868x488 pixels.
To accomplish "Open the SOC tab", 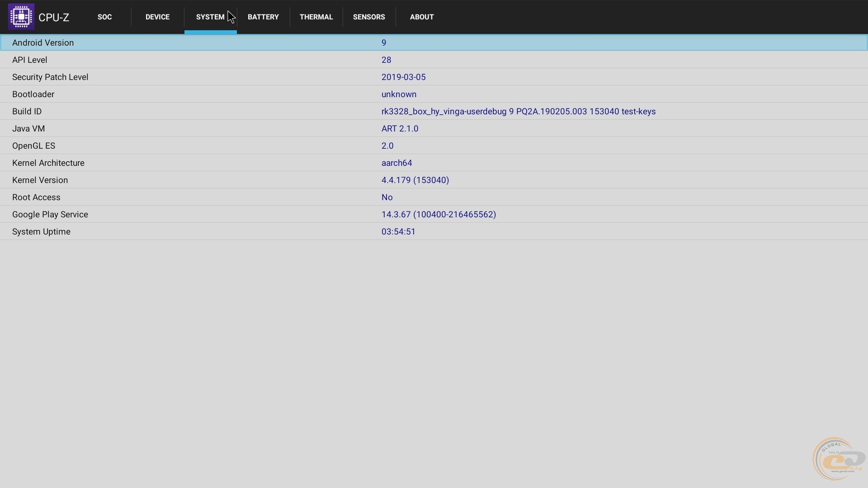I will [x=104, y=17].
